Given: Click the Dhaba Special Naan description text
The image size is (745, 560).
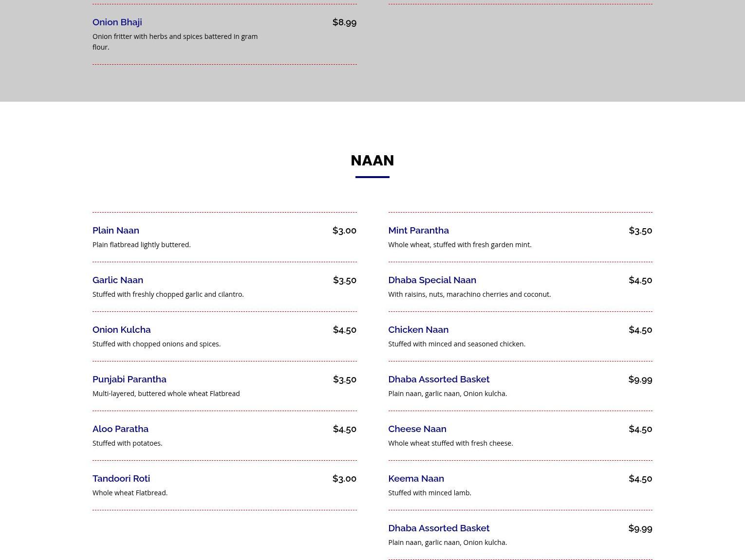Looking at the screenshot, I should point(469,294).
